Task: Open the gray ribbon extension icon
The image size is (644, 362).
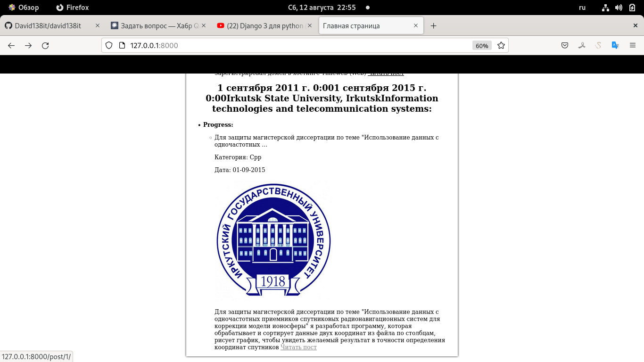Action: click(582, 45)
